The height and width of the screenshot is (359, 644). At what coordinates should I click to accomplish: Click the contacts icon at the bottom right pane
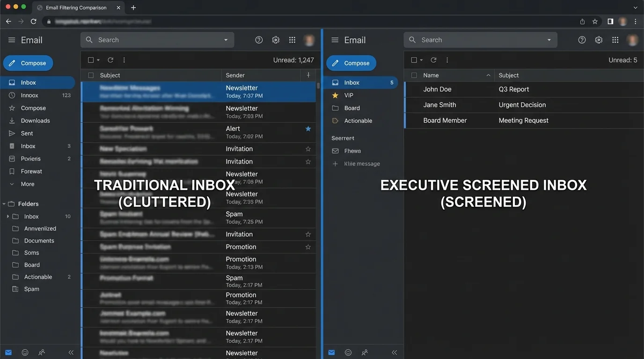[365, 352]
